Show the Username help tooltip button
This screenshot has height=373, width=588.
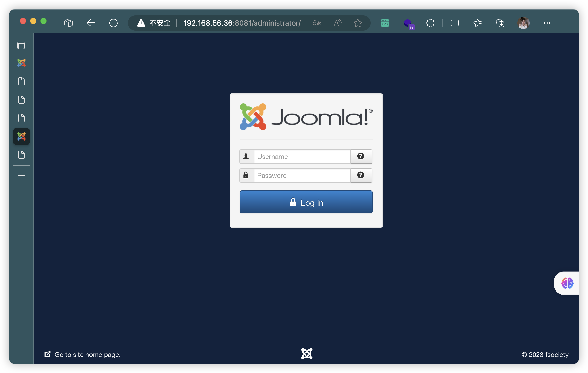(x=361, y=157)
